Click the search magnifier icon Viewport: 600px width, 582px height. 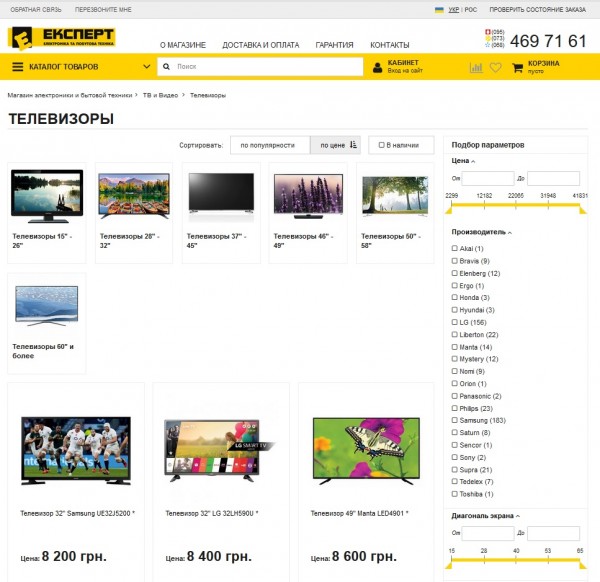[x=166, y=67]
